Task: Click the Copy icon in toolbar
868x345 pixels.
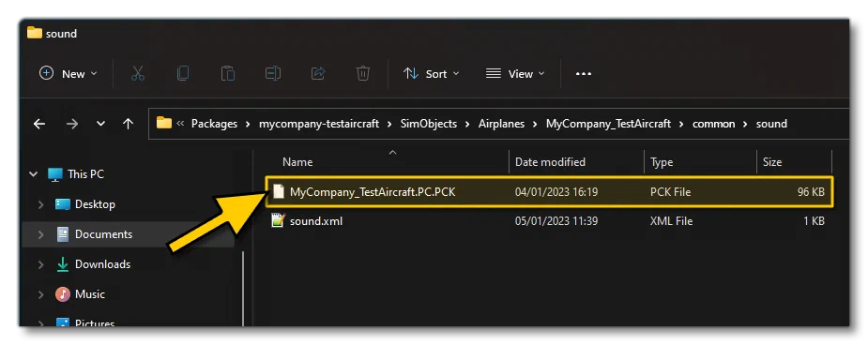Action: (183, 73)
